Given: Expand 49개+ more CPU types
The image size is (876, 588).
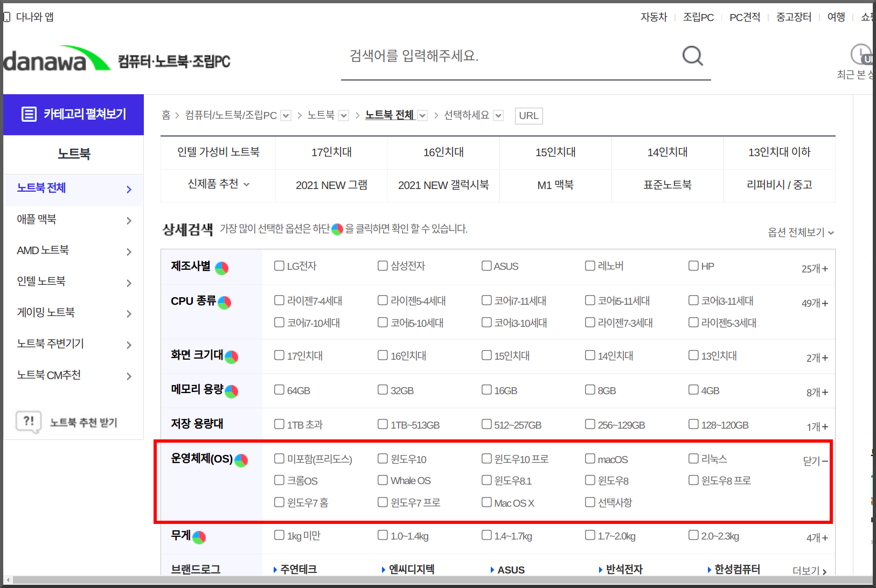Looking at the screenshot, I should pos(815,303).
